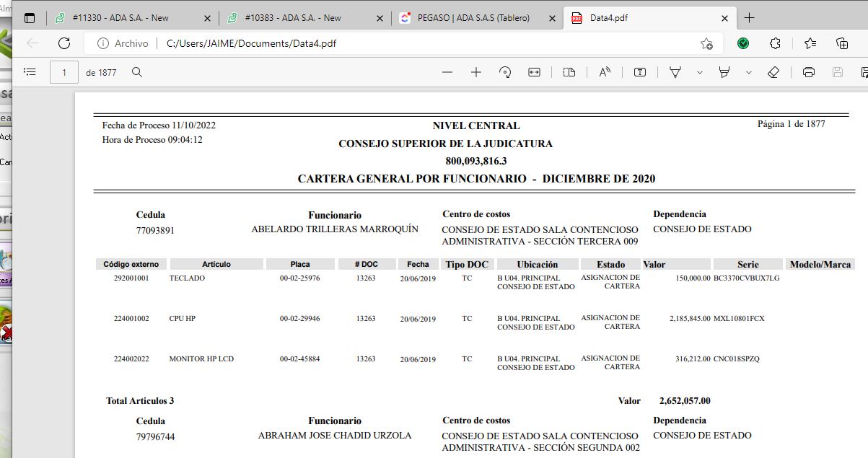The width and height of the screenshot is (868, 458).
Task: Switch to the PEGASO ADA S.A.S tab
Action: click(x=473, y=18)
